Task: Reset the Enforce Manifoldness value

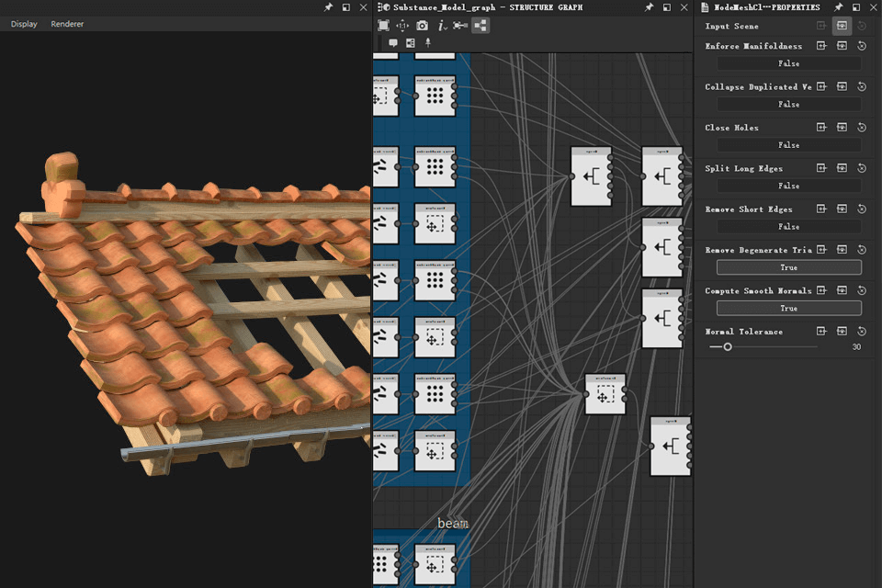Action: coord(862,46)
